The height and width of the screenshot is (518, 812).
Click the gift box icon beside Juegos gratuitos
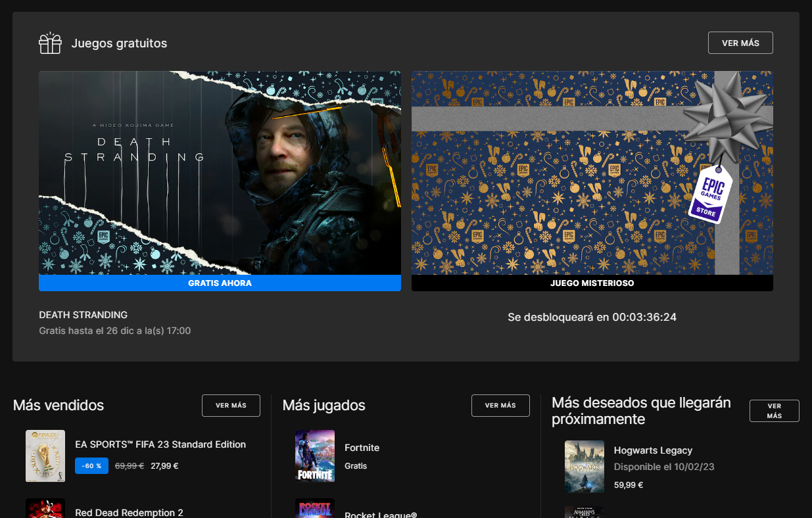(x=50, y=43)
